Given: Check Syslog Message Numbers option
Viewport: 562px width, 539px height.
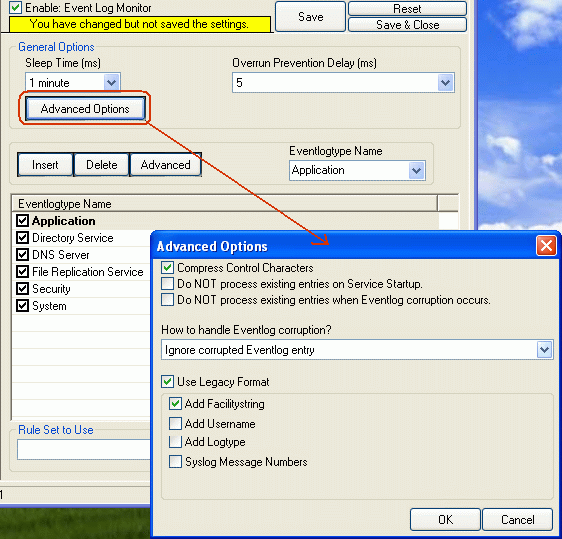Looking at the screenshot, I should 175,461.
